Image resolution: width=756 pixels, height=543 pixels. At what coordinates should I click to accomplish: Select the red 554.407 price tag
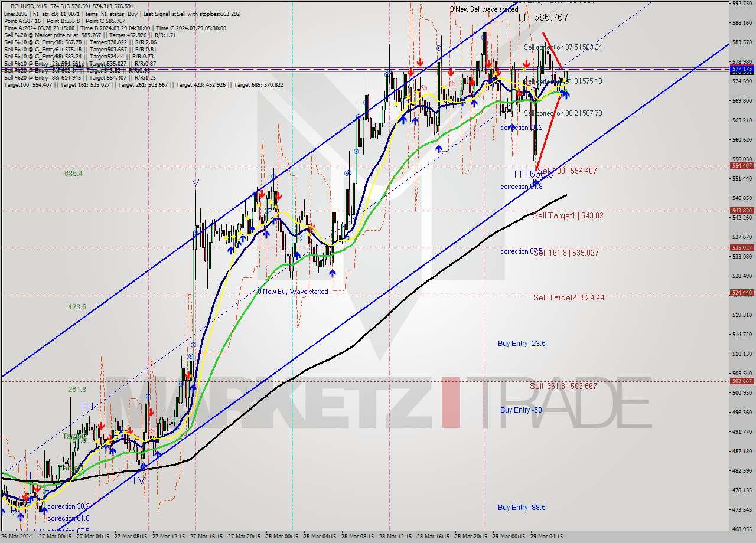pos(742,166)
